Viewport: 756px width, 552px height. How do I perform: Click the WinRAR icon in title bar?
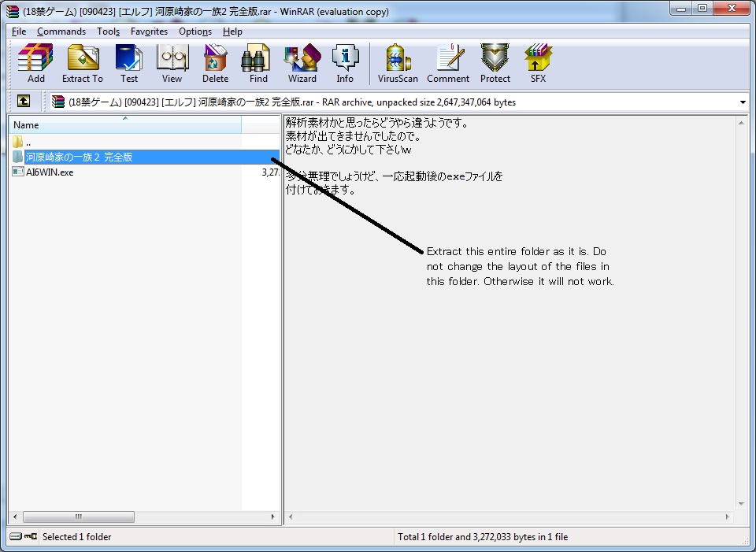(12, 11)
